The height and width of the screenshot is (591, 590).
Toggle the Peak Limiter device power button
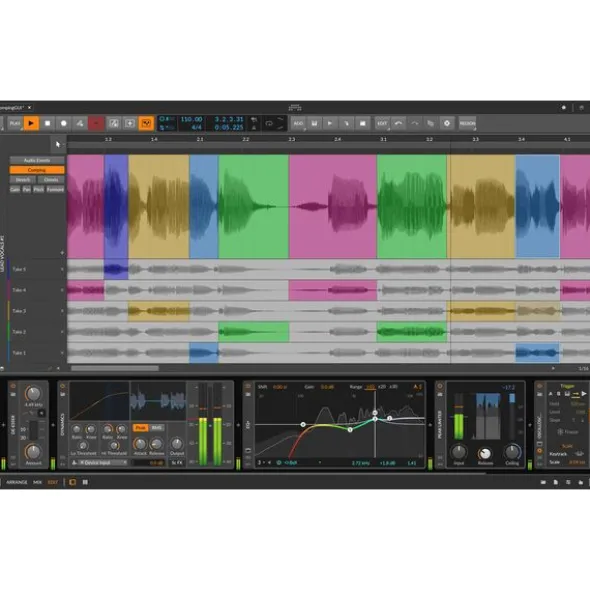pos(440,386)
